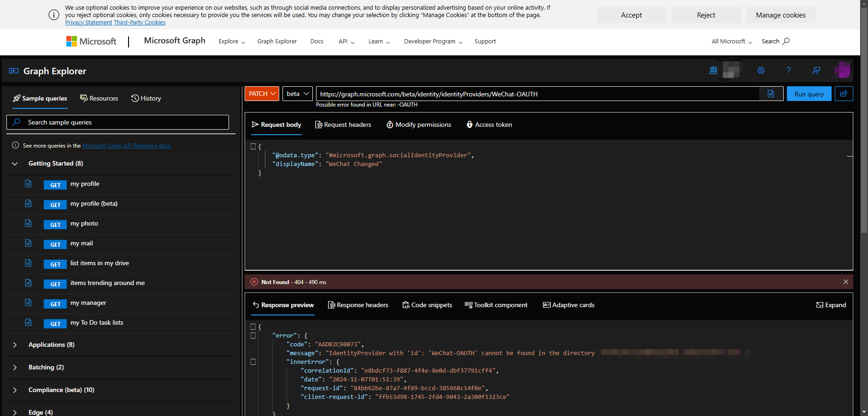Open the Request headers tab

343,125
